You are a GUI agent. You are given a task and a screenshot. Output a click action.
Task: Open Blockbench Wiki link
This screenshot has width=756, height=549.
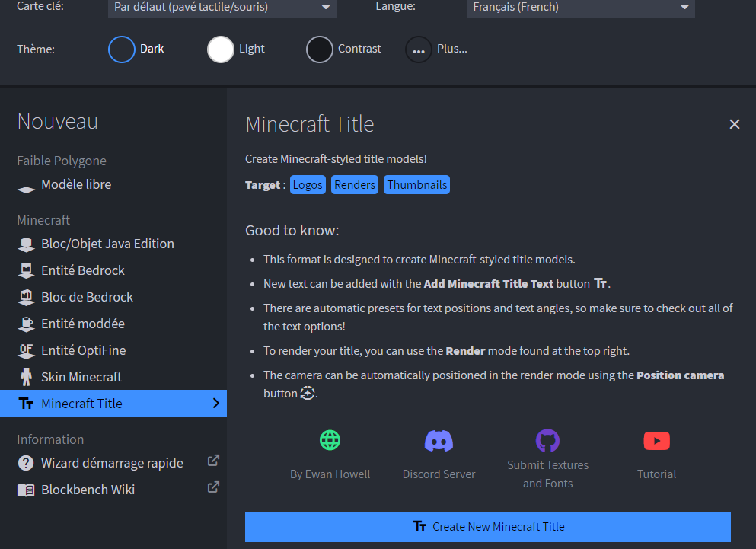(x=113, y=490)
